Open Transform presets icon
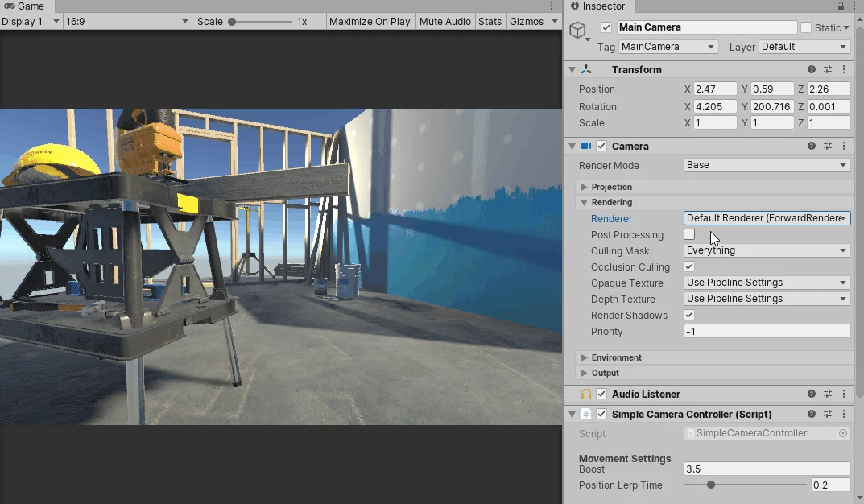The image size is (864, 504). [828, 69]
